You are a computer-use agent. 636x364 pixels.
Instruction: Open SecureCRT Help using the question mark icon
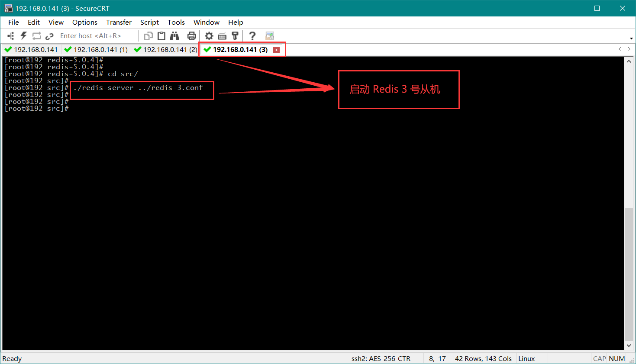tap(252, 35)
